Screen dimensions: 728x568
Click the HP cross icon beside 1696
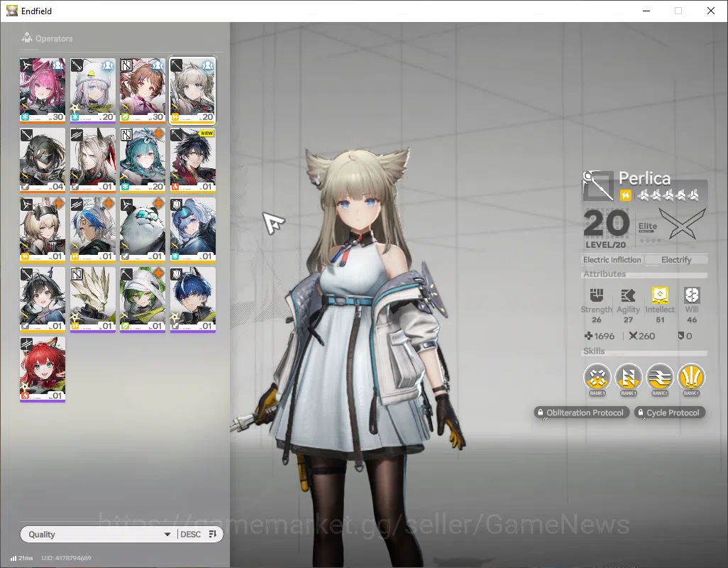[x=588, y=336]
